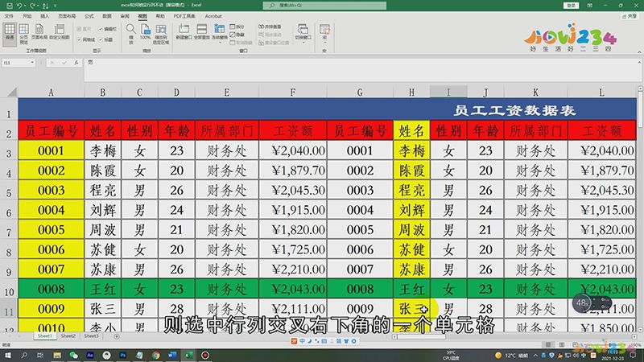Open the Name Box dropdown
This screenshot has width=644, height=362.
[32, 63]
